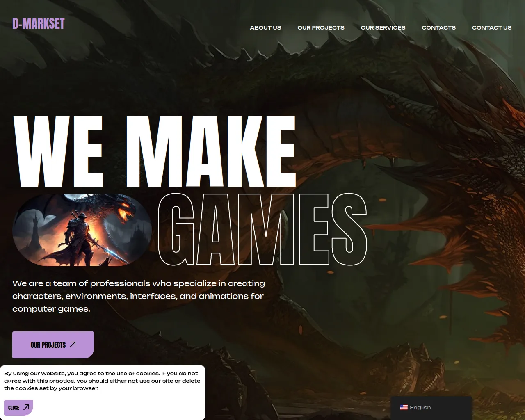The image size is (525, 420).
Task: Click the arrow icon on Close button
Action: click(26, 407)
